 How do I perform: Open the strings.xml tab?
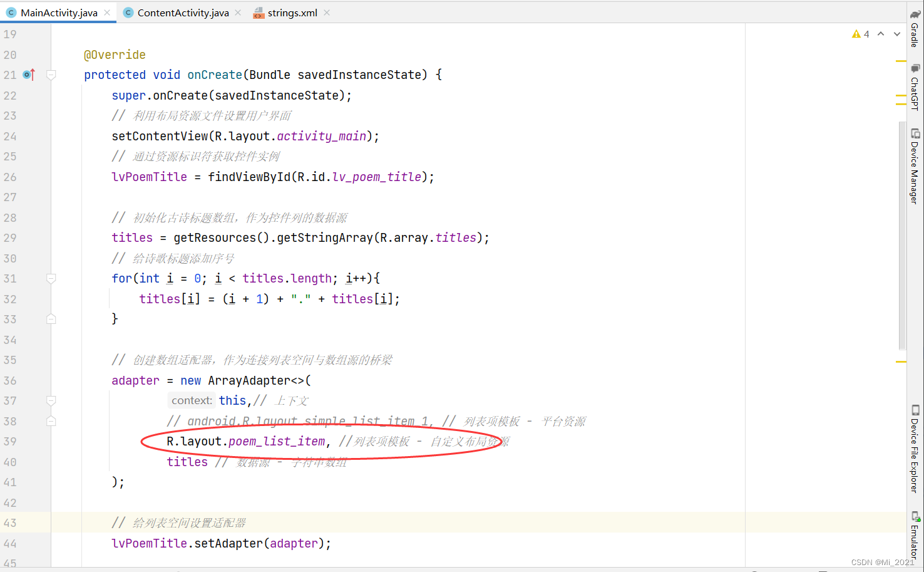292,13
